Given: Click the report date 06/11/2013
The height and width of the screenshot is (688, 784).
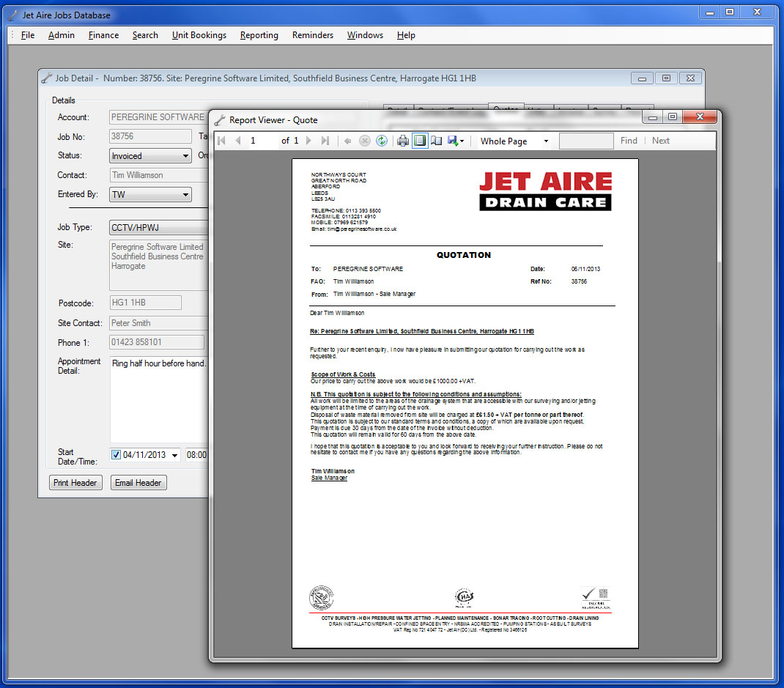Looking at the screenshot, I should tap(585, 269).
